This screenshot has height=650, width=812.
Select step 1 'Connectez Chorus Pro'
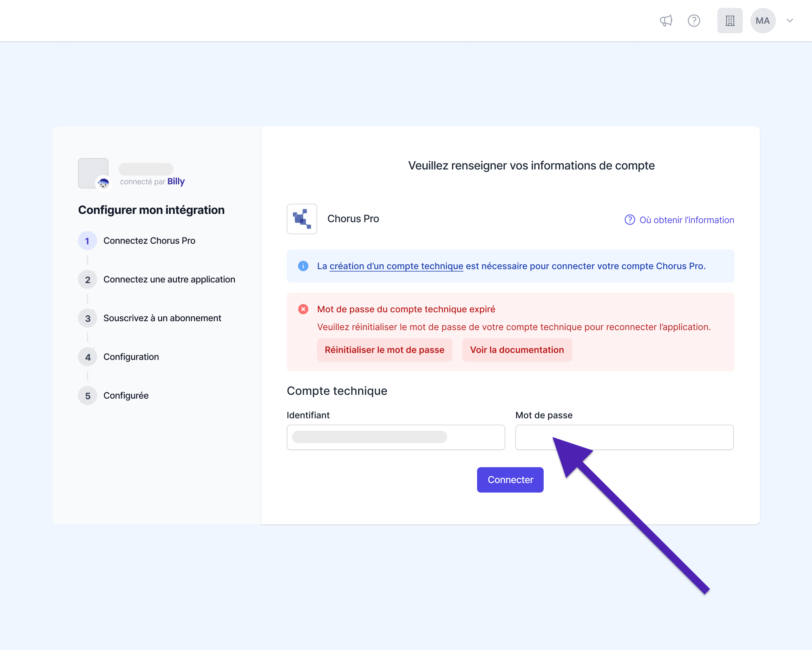(137, 241)
